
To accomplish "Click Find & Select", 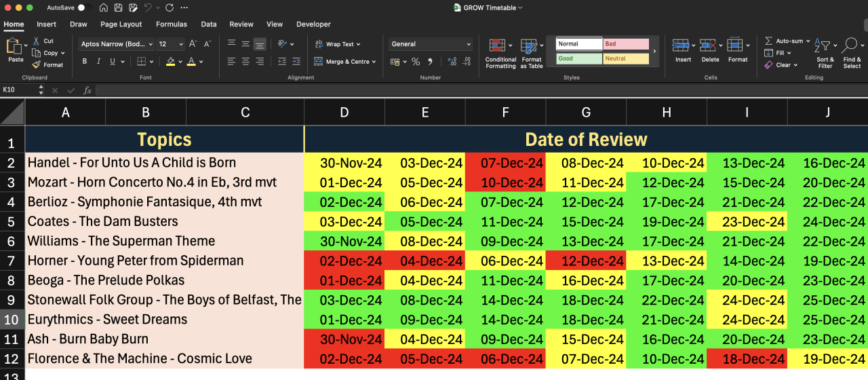I will [852, 54].
